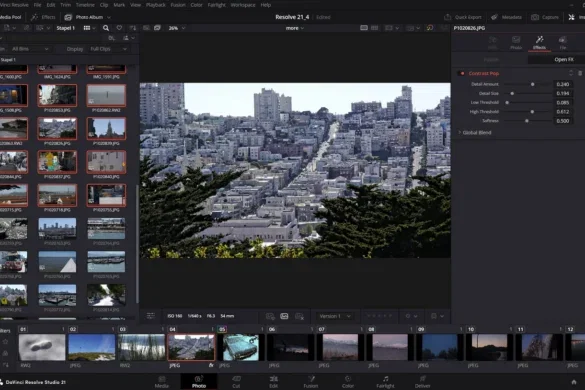Click the Quick Export icon
Screen dimensions: 585x390
pos(448,17)
